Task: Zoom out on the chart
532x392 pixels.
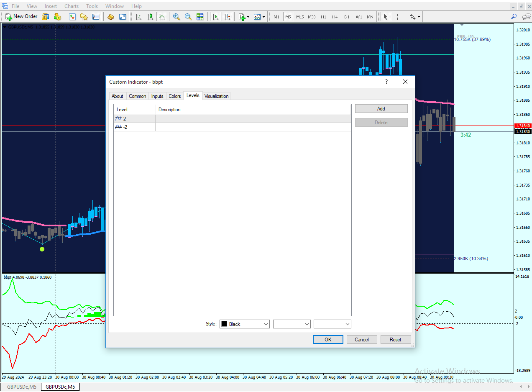Action: (188, 17)
